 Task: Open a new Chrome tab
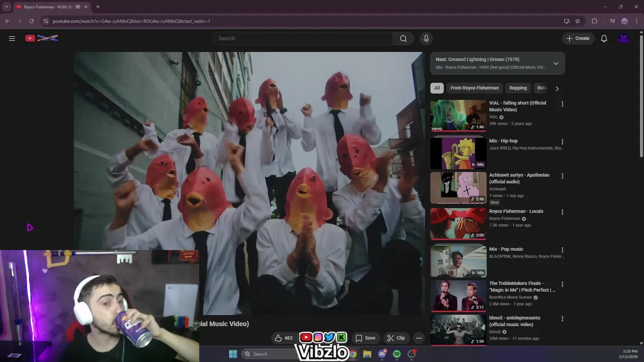[x=98, y=7]
